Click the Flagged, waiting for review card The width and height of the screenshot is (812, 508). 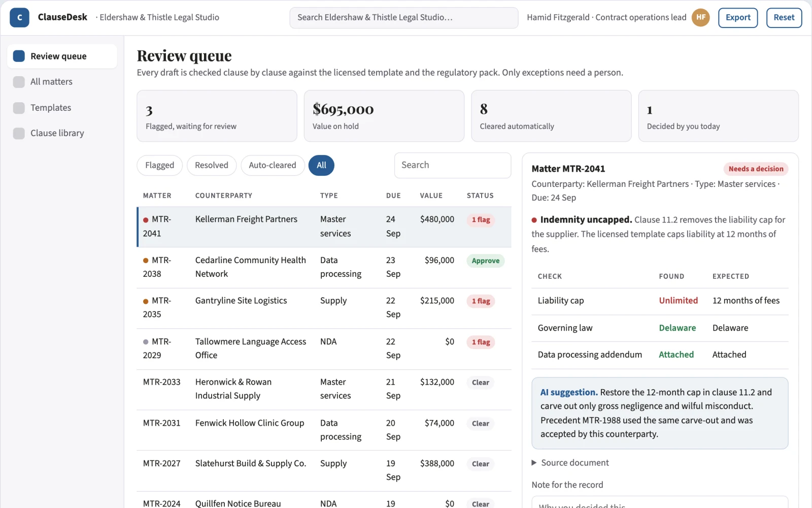217,116
